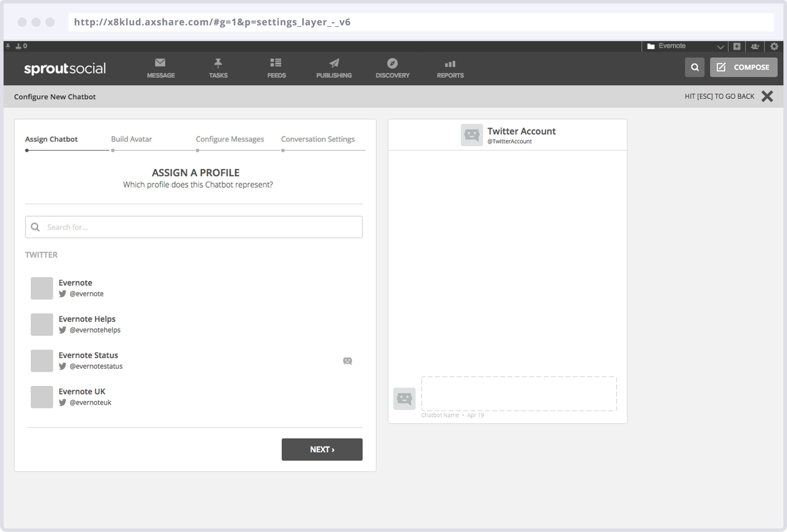Select the Evernote Status profile name
The image size is (787, 532).
[88, 355]
